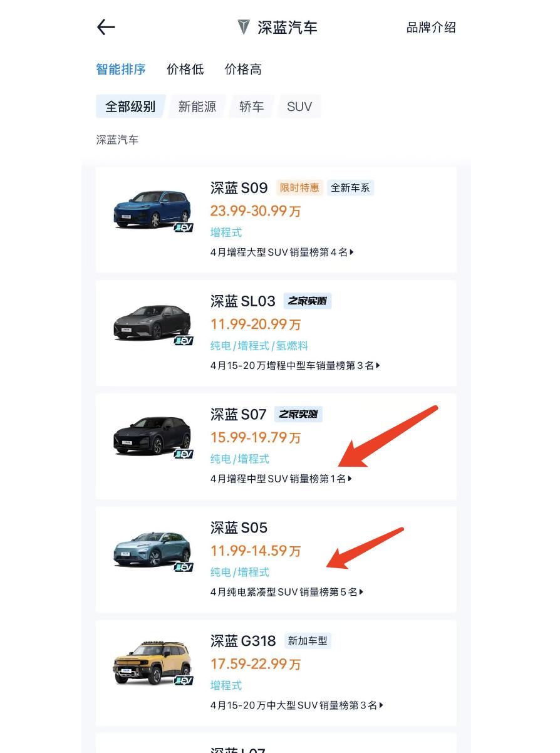
Task: Tap the 之家实测 badge on SL03
Action: tap(307, 301)
